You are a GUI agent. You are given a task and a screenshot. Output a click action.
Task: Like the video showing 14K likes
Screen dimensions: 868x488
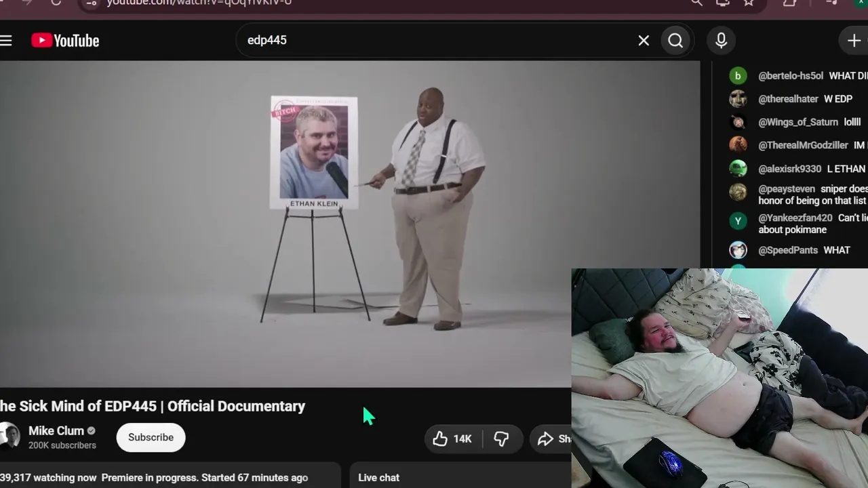click(452, 439)
